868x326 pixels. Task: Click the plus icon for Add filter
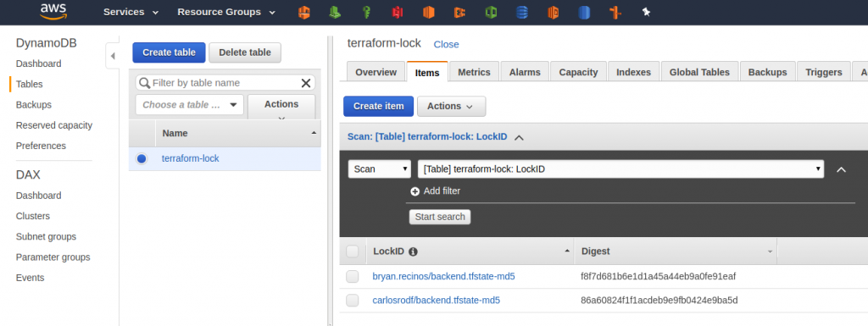(415, 191)
